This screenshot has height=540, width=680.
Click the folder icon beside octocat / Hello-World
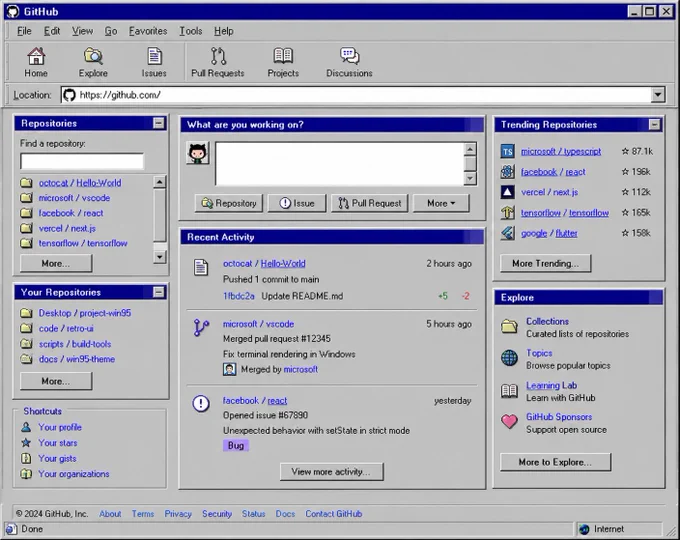(x=26, y=183)
